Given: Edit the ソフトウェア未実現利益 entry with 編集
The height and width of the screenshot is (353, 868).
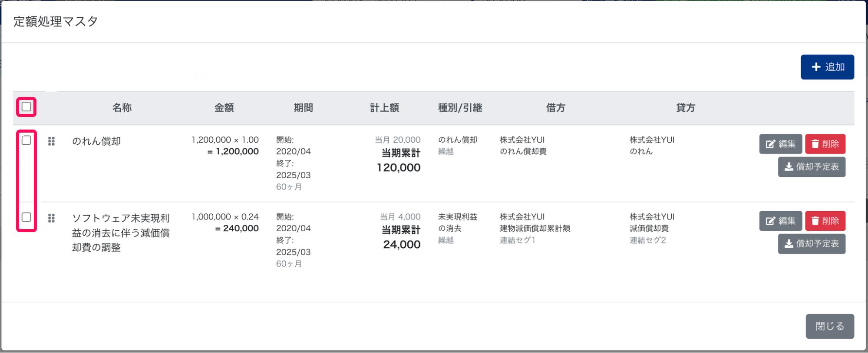Looking at the screenshot, I should click(780, 221).
